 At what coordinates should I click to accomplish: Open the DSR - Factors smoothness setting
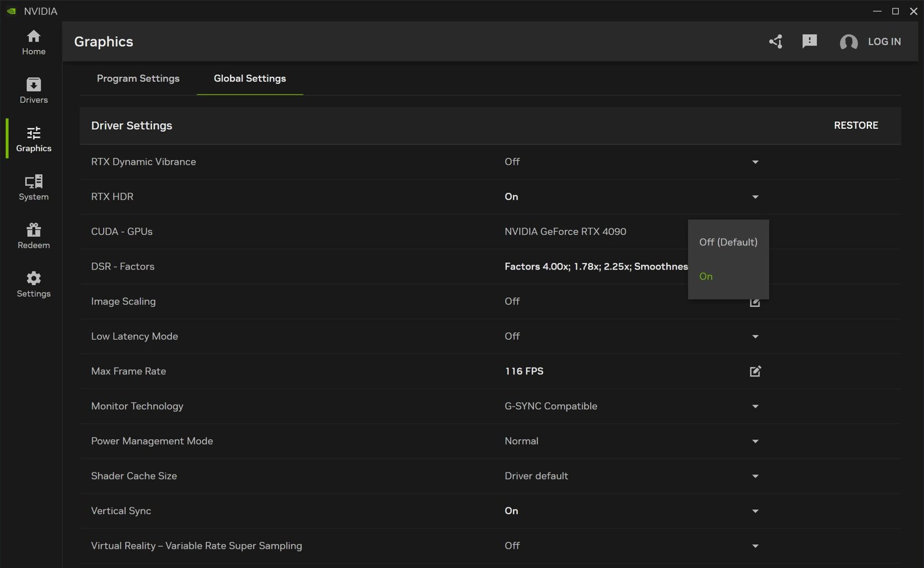[x=596, y=266]
